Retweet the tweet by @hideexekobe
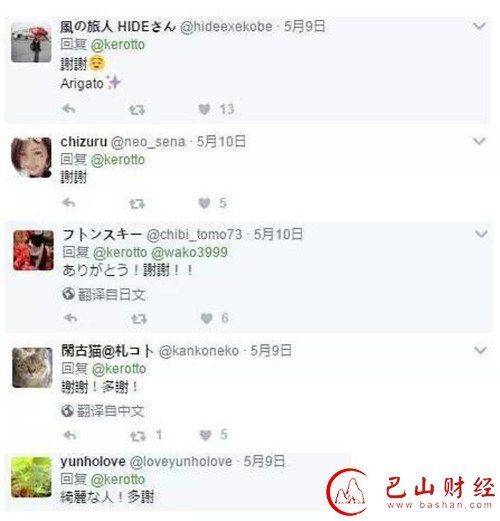500x521 pixels. coord(137,109)
